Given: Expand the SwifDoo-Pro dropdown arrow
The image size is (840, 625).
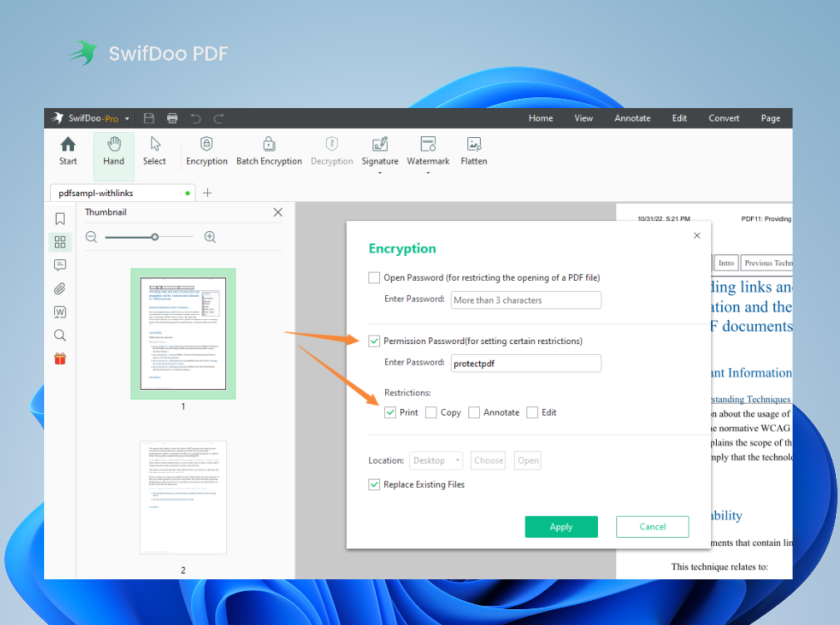Looking at the screenshot, I should tap(127, 119).
